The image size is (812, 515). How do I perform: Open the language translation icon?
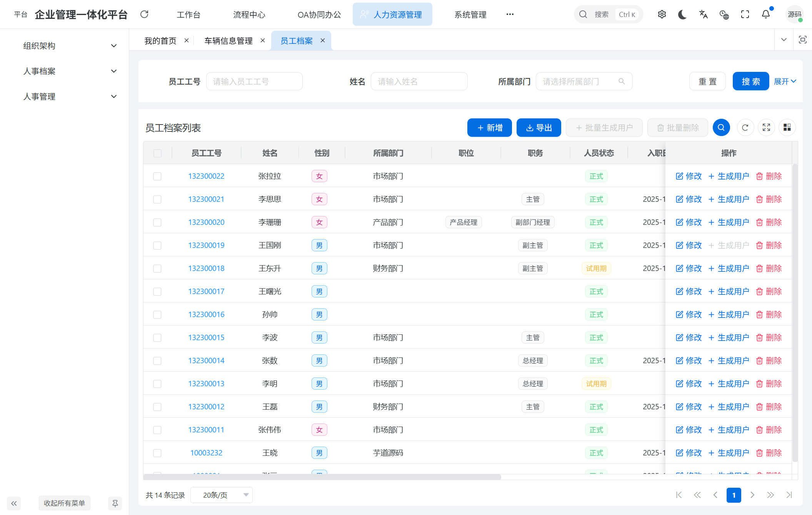tap(704, 14)
